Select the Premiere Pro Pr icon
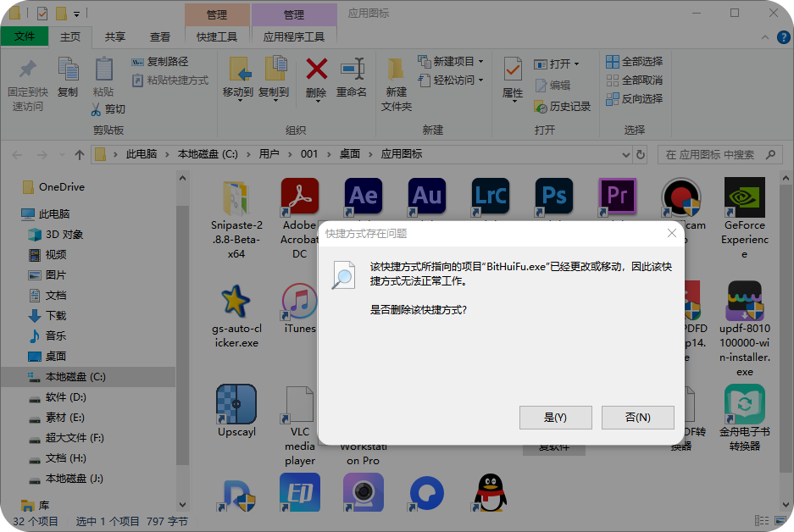Viewport: 794px width, 532px height. (x=617, y=197)
